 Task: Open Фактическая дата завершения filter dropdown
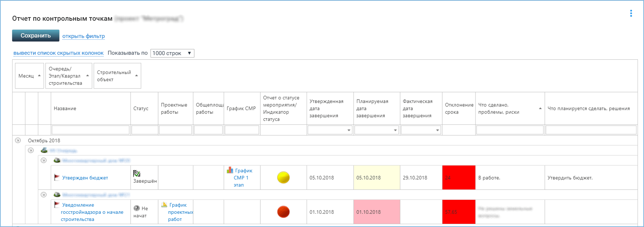437,130
